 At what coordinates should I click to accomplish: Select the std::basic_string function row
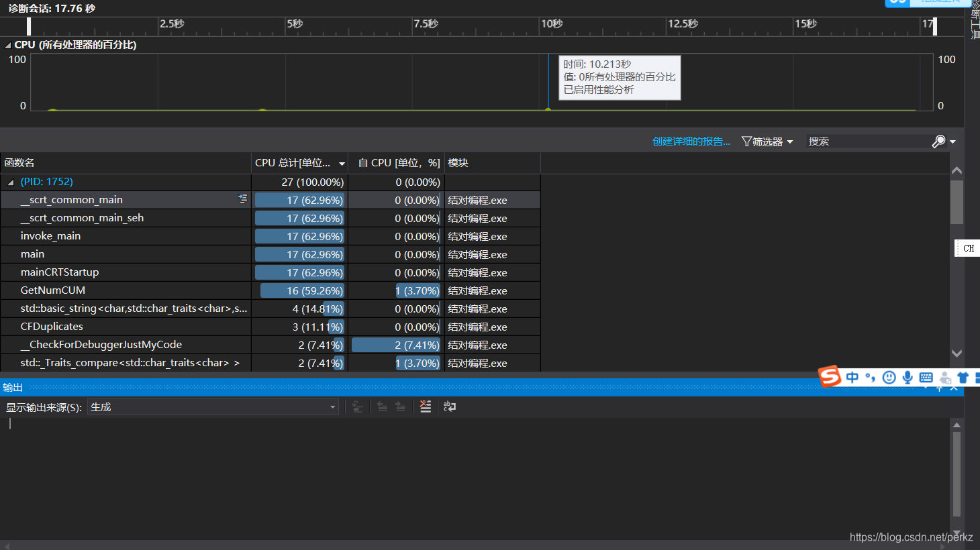tap(271, 309)
